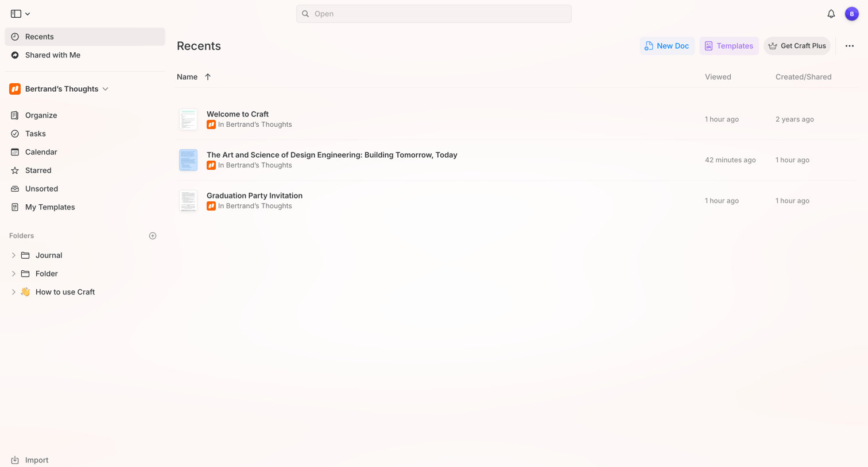Click the Open search field

[434, 14]
